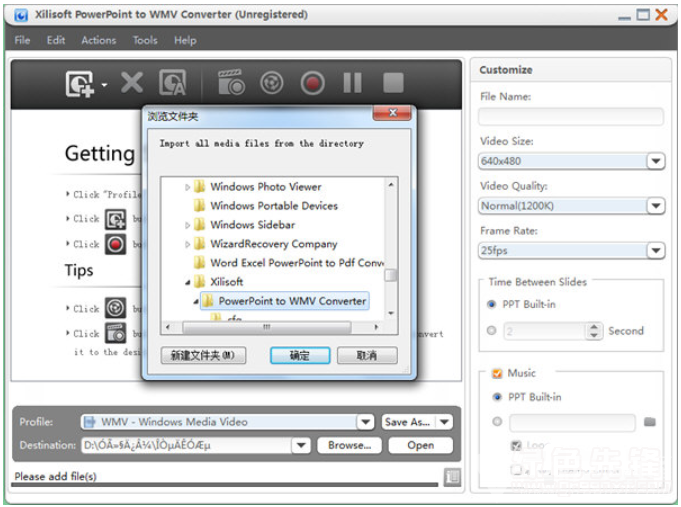Click the Remove (X) toolbar icon
Image resolution: width=681 pixels, height=507 pixels.
click(x=132, y=83)
